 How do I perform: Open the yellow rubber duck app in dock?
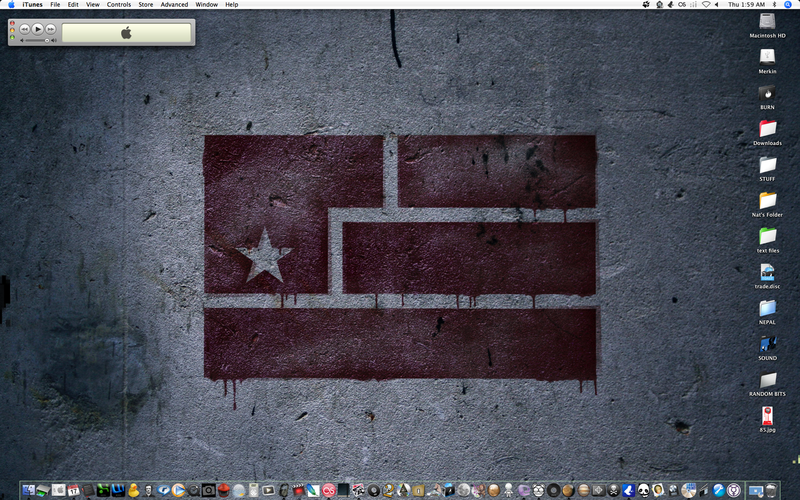point(134,490)
